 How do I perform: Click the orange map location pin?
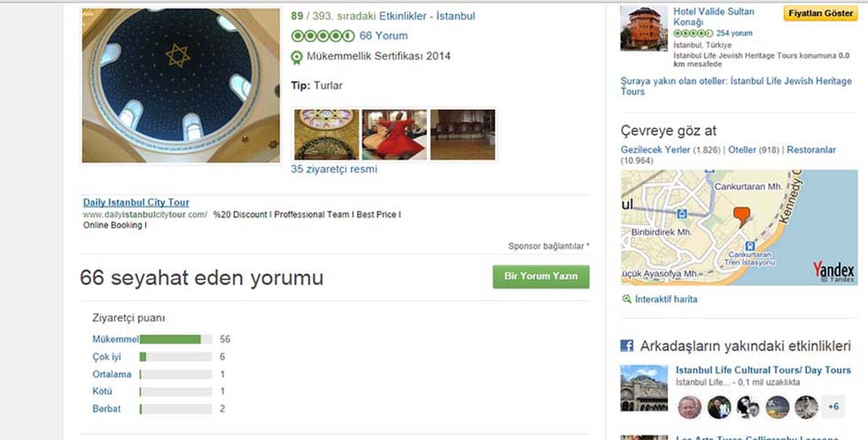pos(741,216)
